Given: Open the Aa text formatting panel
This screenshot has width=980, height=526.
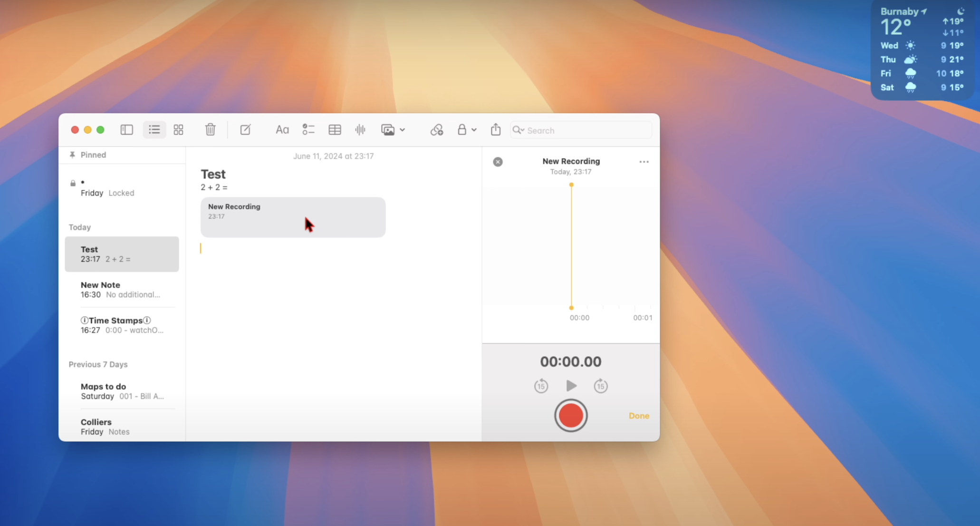Looking at the screenshot, I should click(x=282, y=129).
